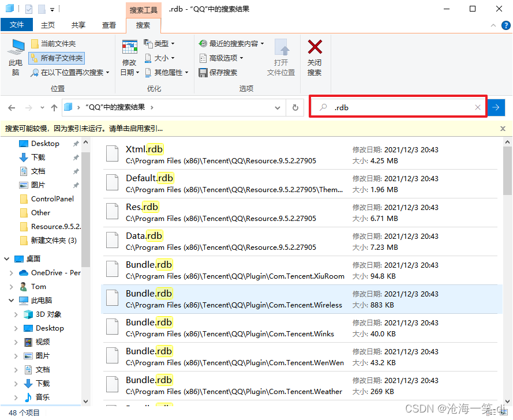The width and height of the screenshot is (513, 420).
Task: Click the Bundle.rdb file icon for Com.Tencent.Winks
Action: pos(112,327)
